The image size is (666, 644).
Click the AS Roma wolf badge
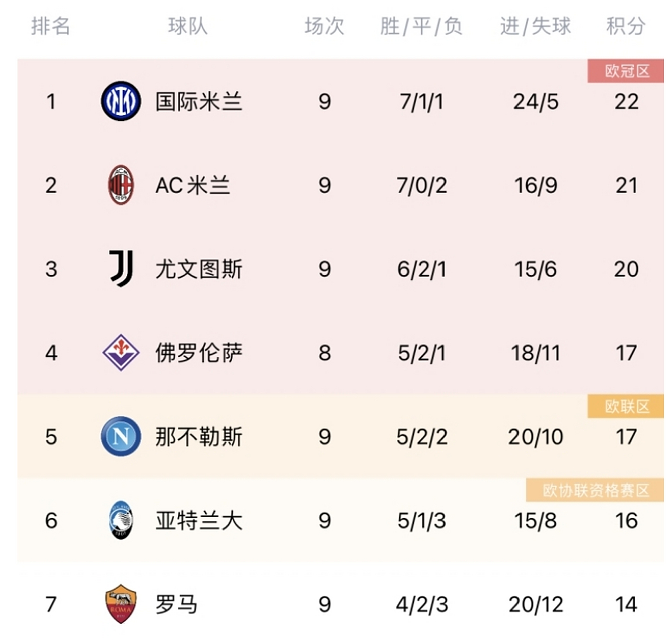(121, 604)
